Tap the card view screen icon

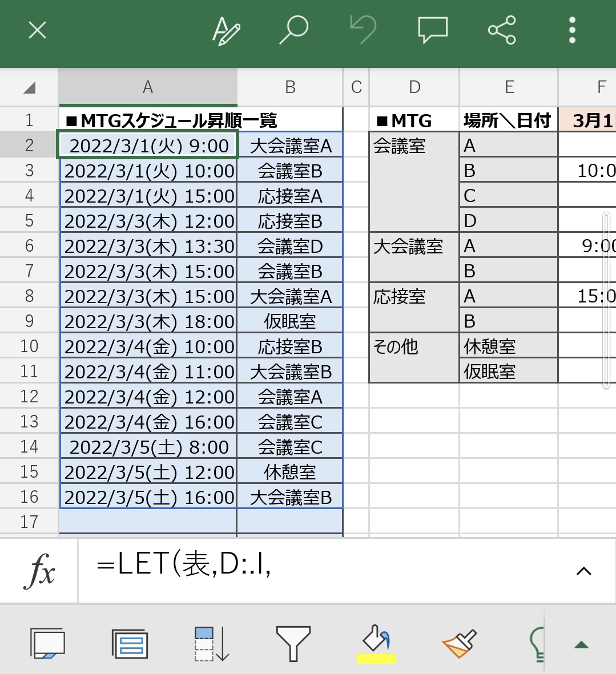(47, 644)
